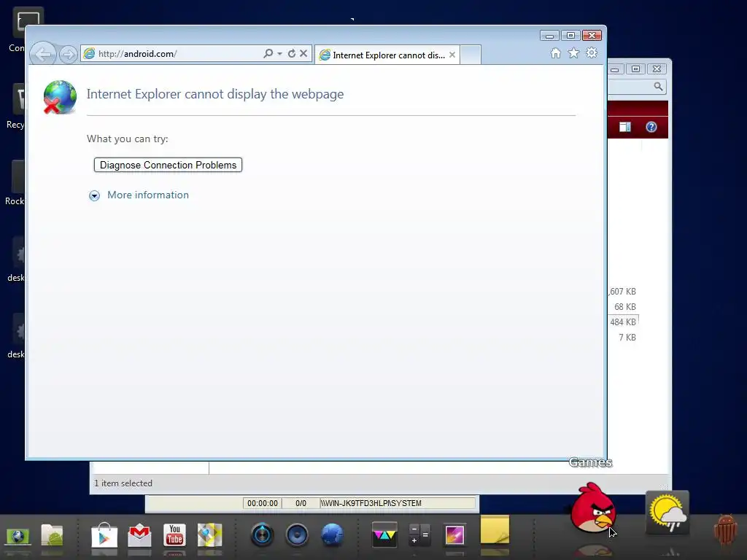Launch Angry Birds from the dock
This screenshot has width=747, height=560.
(593, 507)
